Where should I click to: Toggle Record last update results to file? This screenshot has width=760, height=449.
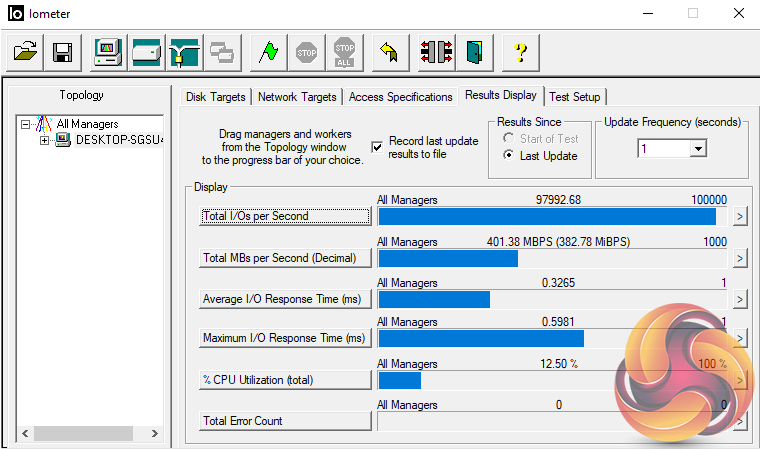click(x=377, y=147)
